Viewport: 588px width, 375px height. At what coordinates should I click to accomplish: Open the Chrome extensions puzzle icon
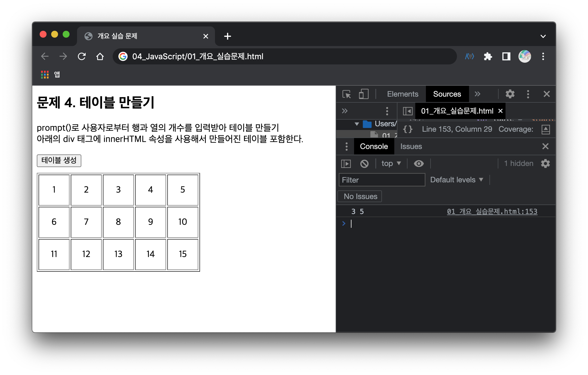[x=488, y=56]
